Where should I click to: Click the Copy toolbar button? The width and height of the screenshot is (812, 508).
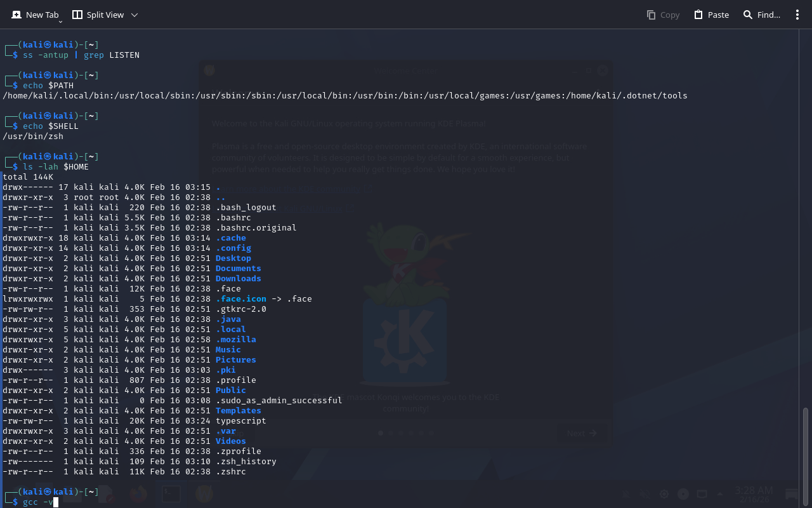tap(663, 15)
